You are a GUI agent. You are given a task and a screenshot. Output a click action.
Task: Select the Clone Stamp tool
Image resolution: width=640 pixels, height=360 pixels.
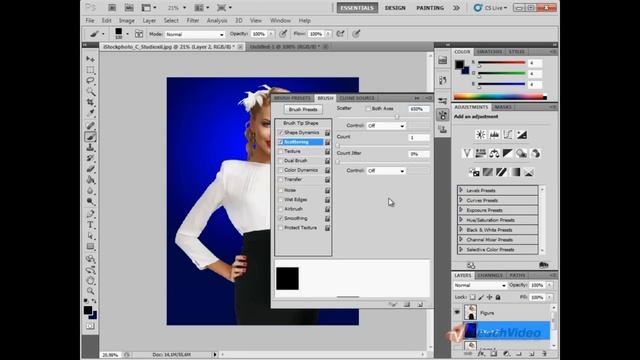(90, 147)
